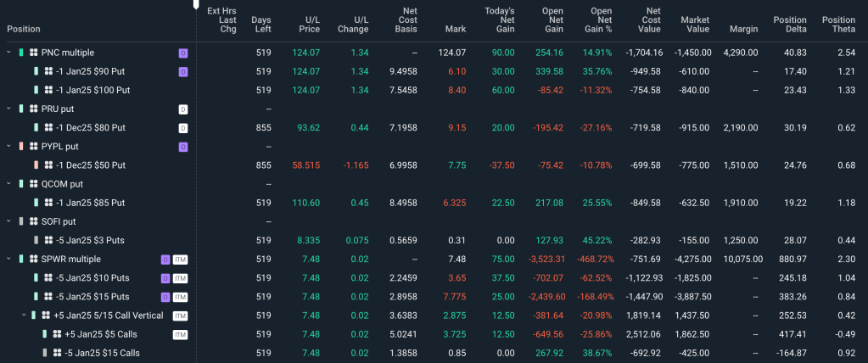Click the ITM badge on +5 Jan25 $5 Calls
This screenshot has height=363, width=868.
pos(180,333)
